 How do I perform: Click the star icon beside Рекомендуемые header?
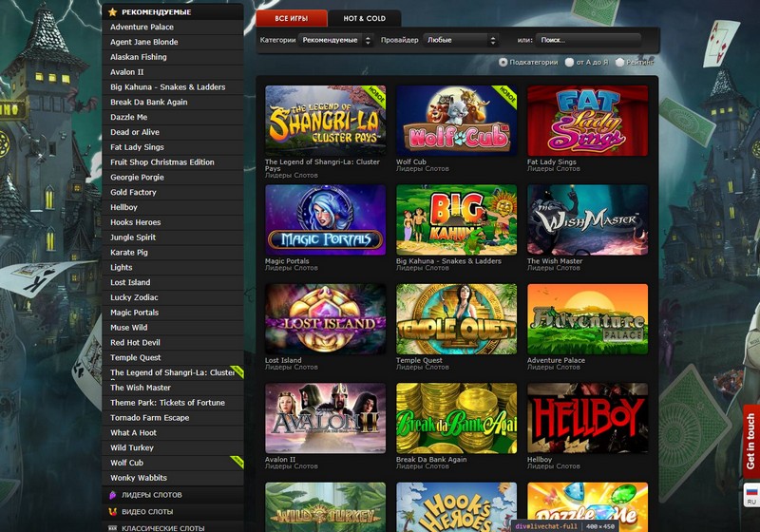point(112,11)
